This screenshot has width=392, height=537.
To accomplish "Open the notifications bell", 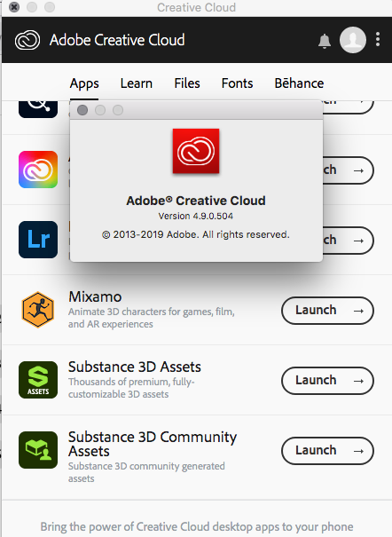I will [325, 41].
